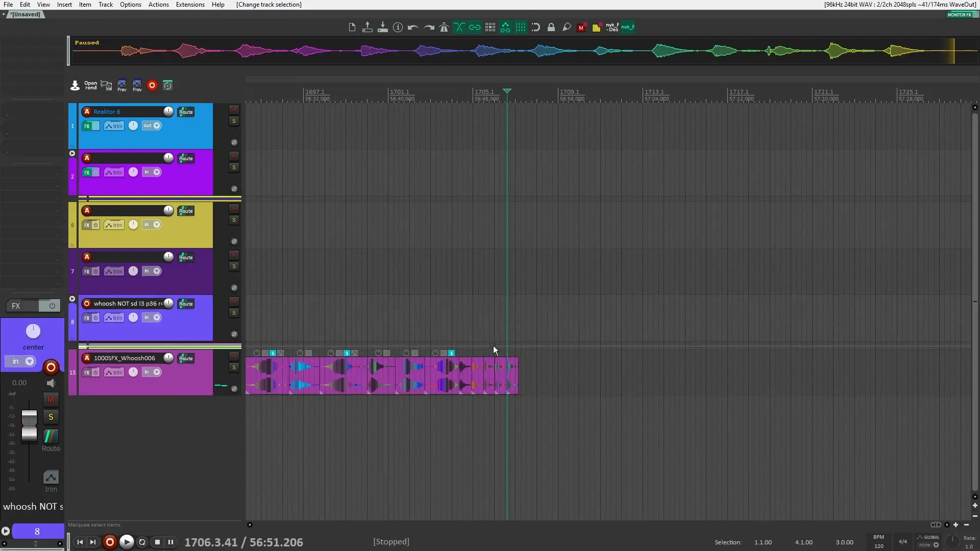
Task: Open the Extensions menu
Action: pyautogui.click(x=190, y=5)
